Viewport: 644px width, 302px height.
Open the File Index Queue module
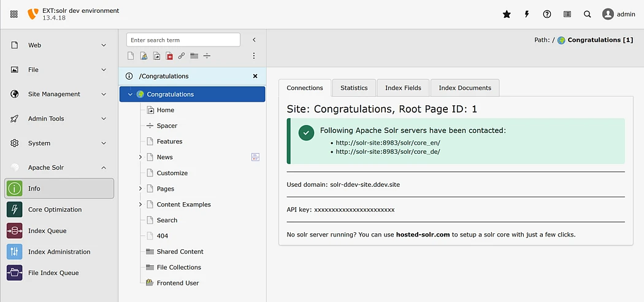pos(53,273)
